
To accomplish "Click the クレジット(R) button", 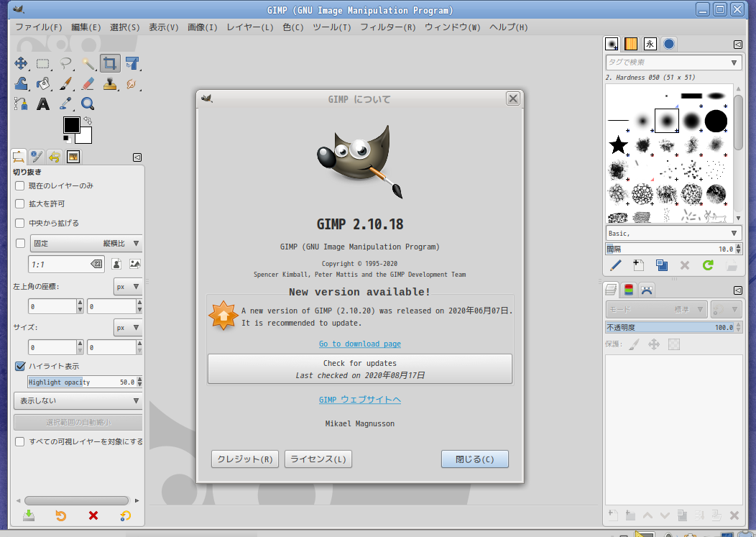I will pyautogui.click(x=245, y=459).
